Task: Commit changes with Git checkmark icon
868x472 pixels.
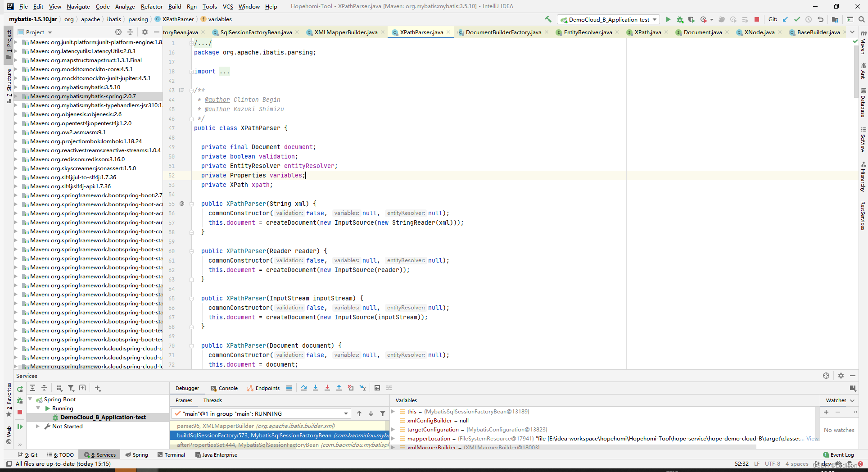Action: tap(797, 19)
